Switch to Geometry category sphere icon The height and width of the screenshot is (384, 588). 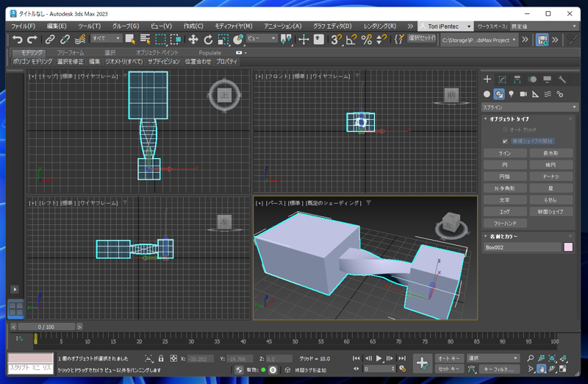click(x=487, y=94)
